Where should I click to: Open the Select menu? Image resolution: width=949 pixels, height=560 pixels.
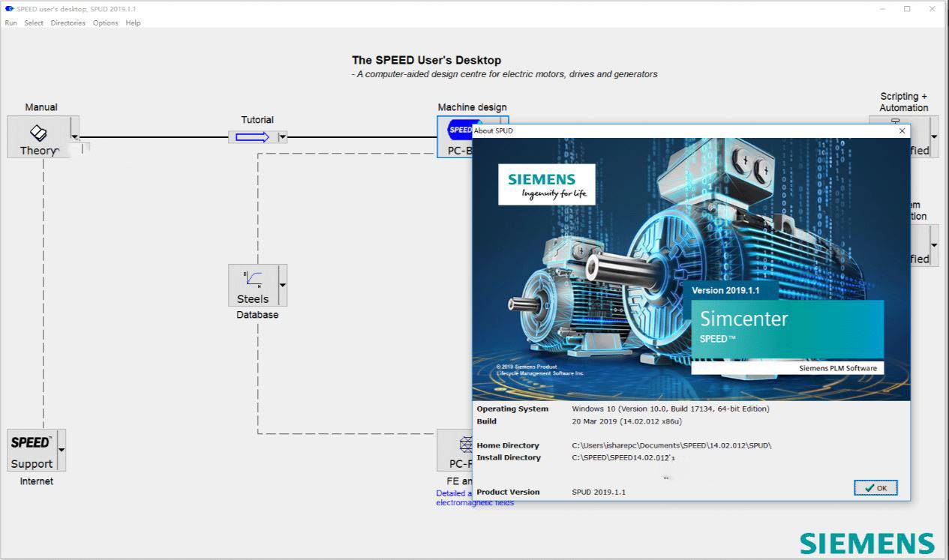[34, 22]
